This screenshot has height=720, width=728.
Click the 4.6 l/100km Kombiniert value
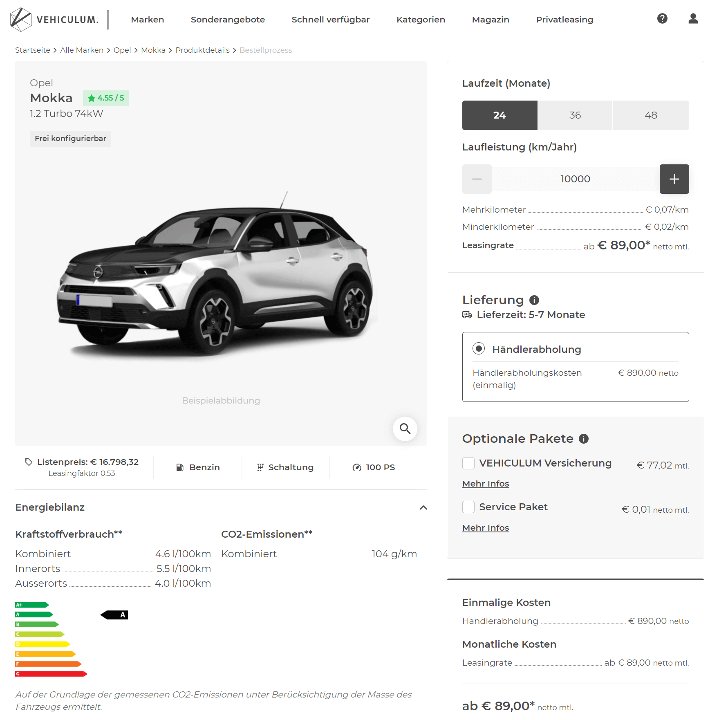(x=183, y=554)
